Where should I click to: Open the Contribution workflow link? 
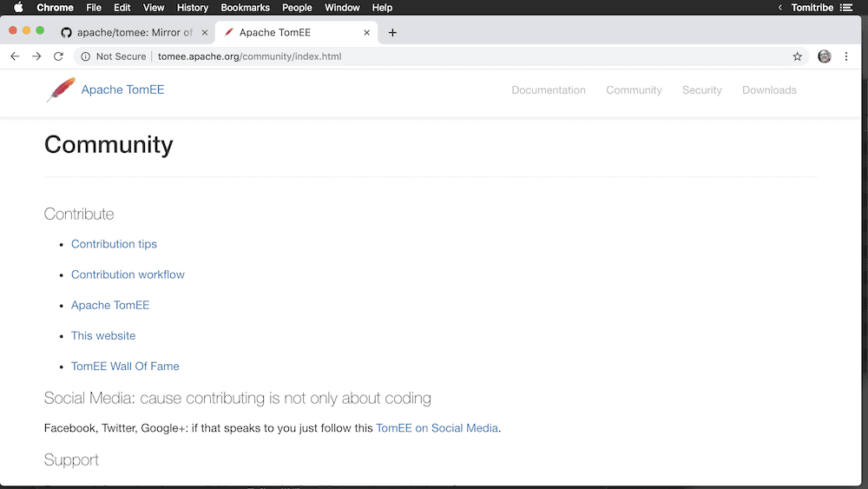128,274
